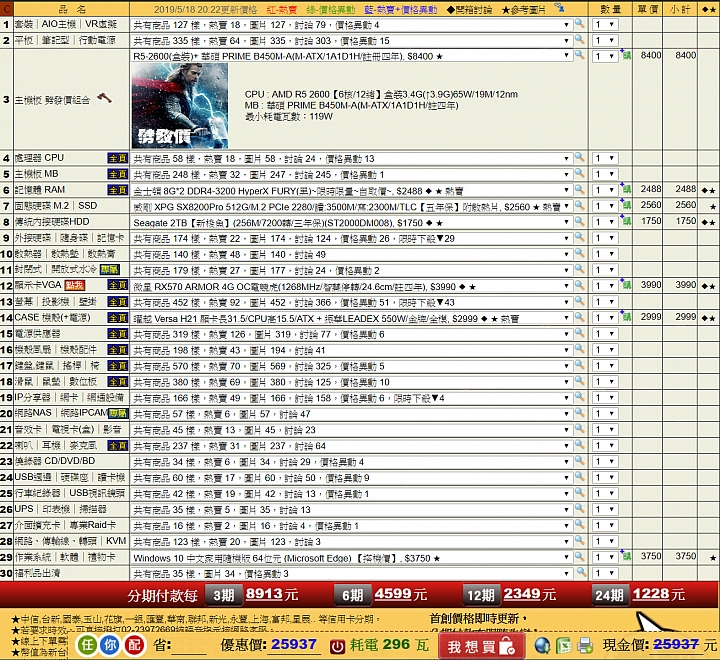Click the star marker in Windows 10 row
The width and height of the screenshot is (720, 660).
pyautogui.click(x=712, y=558)
